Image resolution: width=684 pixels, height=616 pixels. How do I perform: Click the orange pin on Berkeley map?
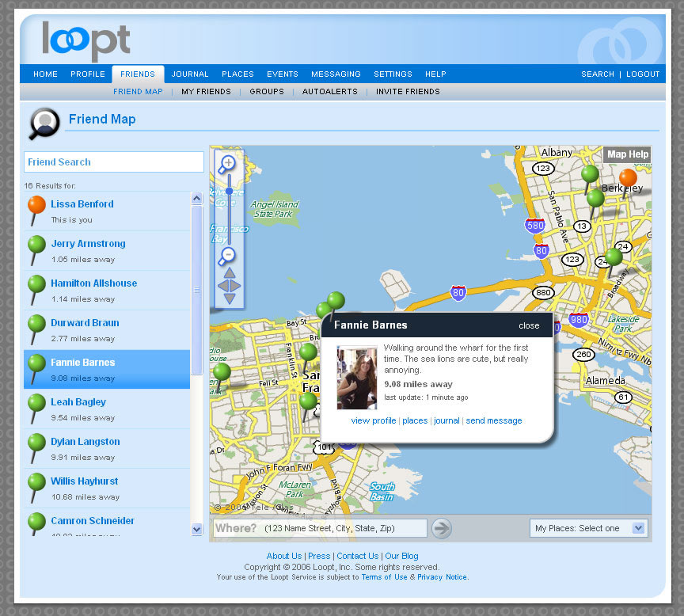[x=628, y=178]
